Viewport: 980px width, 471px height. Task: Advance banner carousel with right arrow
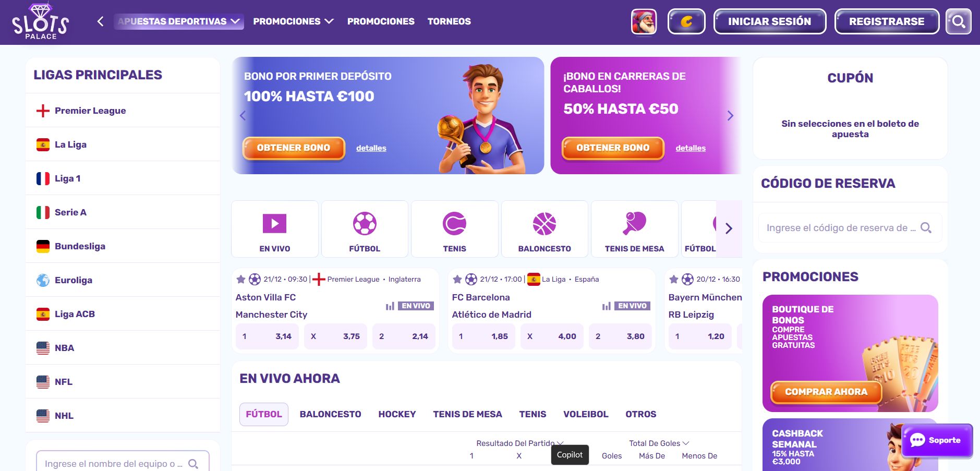[x=730, y=116]
